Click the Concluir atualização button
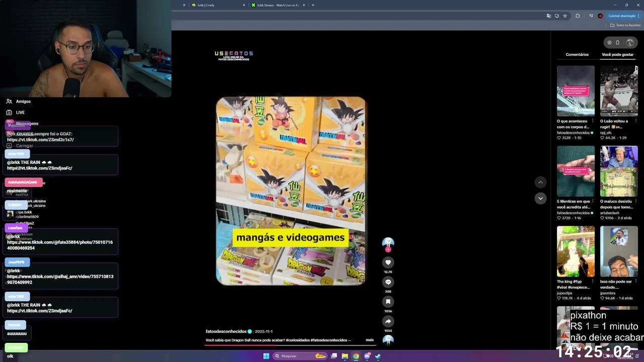The width and height of the screenshot is (644, 362). click(x=624, y=16)
